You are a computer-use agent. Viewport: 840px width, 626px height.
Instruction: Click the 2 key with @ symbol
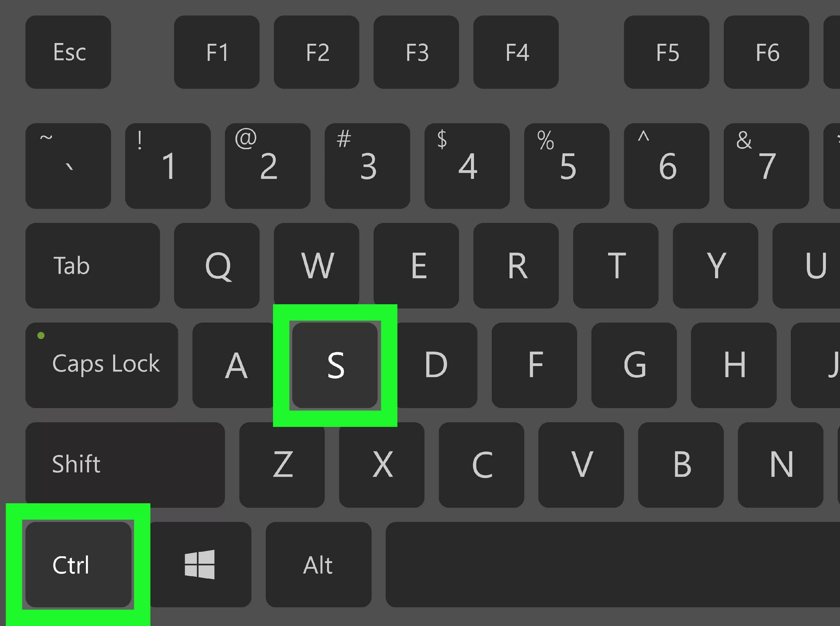268,166
